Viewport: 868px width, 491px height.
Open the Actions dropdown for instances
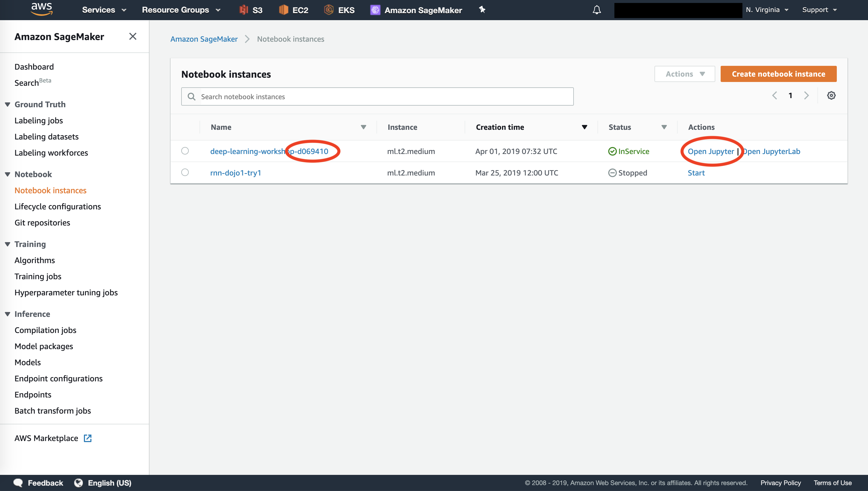click(684, 74)
